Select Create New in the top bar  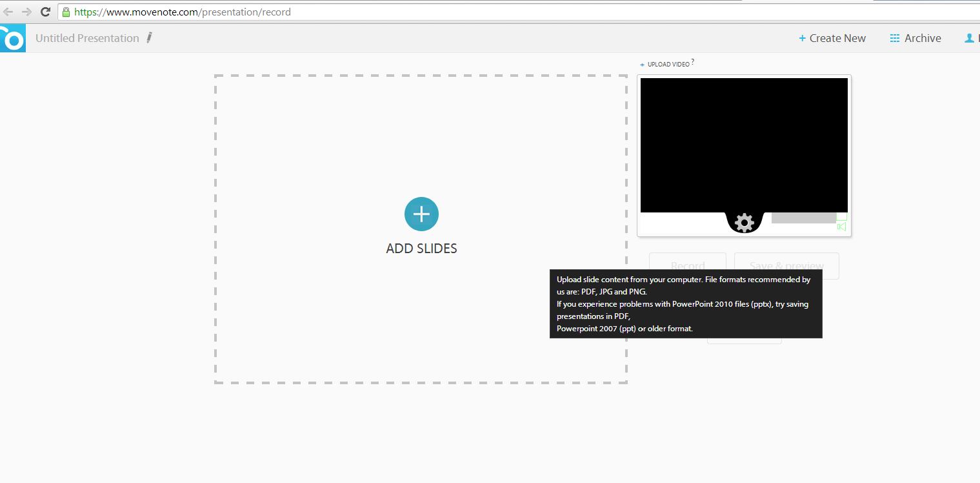(832, 38)
